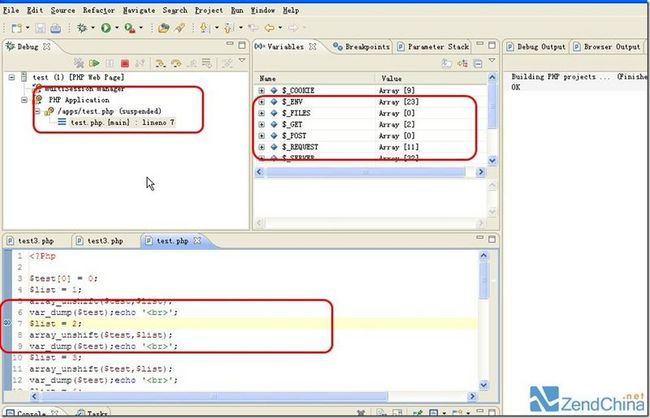Click the New file toolbar icon

coord(17,28)
